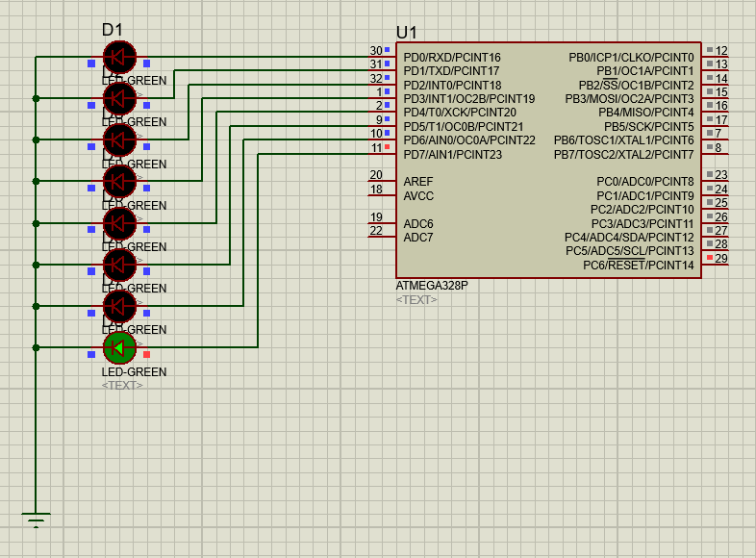Click pin label PD0/RXD/PCINT16
This screenshot has width=756, height=558.
(x=452, y=58)
